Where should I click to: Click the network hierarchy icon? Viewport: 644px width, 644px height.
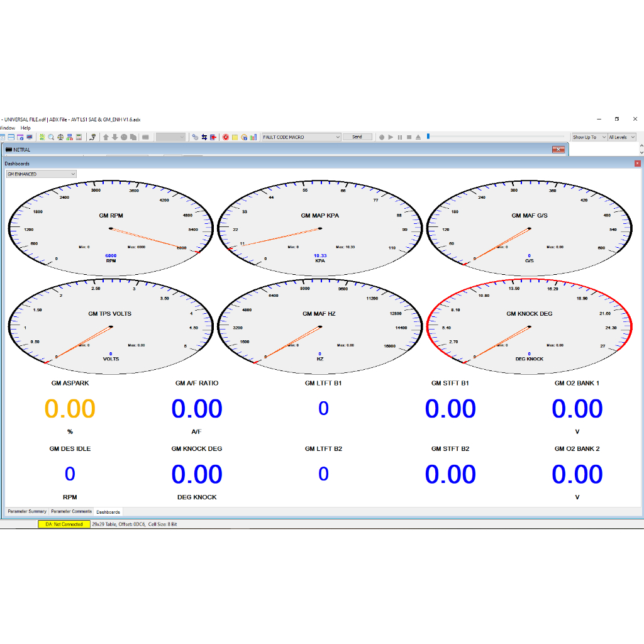(x=69, y=137)
